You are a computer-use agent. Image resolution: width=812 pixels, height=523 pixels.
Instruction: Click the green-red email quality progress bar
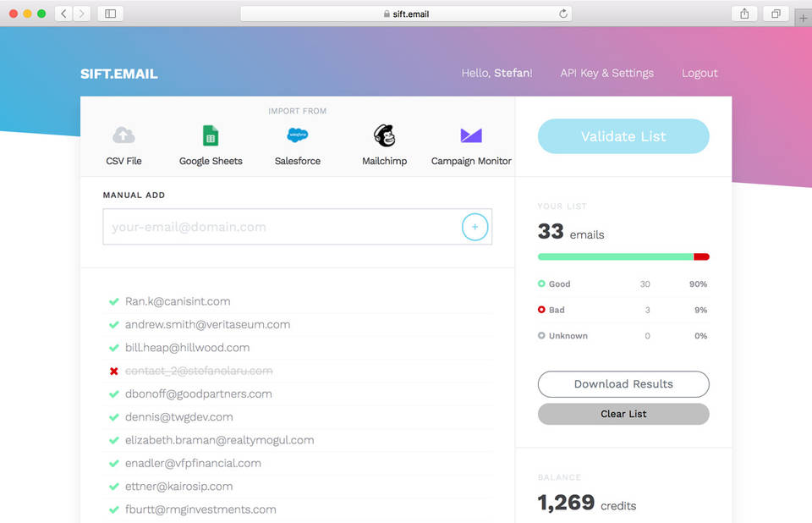(x=623, y=256)
